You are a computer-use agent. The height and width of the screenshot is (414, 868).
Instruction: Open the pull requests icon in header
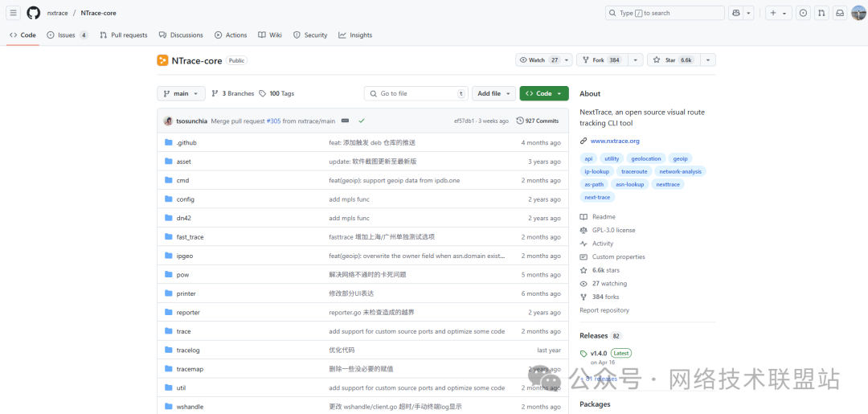(822, 13)
